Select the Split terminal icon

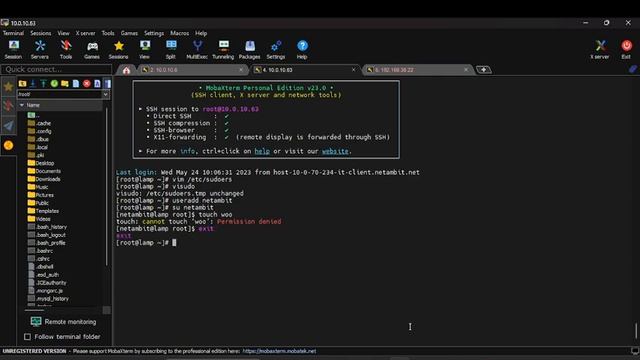(x=171, y=49)
